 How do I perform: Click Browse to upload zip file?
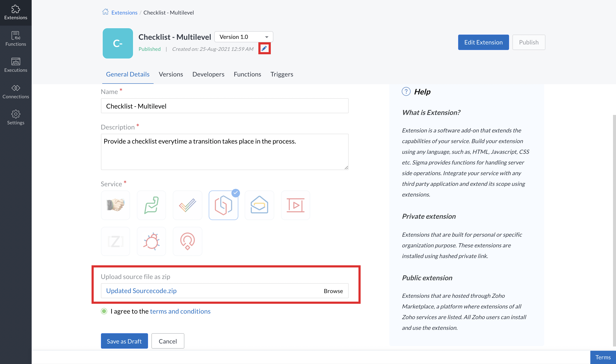coord(333,291)
